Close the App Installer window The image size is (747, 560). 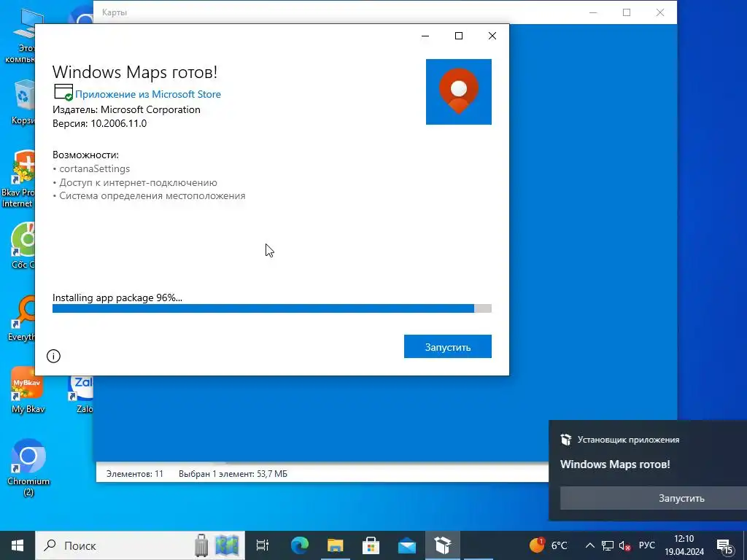tap(492, 36)
